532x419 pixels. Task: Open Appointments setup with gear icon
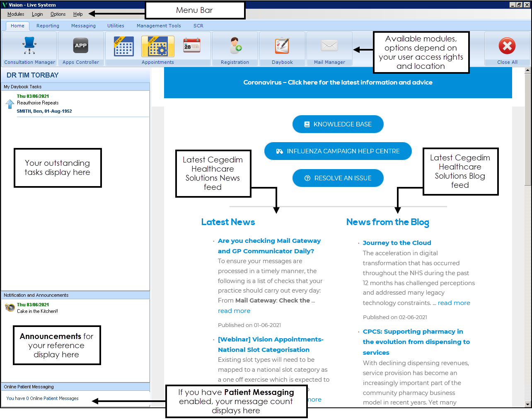coord(157,46)
